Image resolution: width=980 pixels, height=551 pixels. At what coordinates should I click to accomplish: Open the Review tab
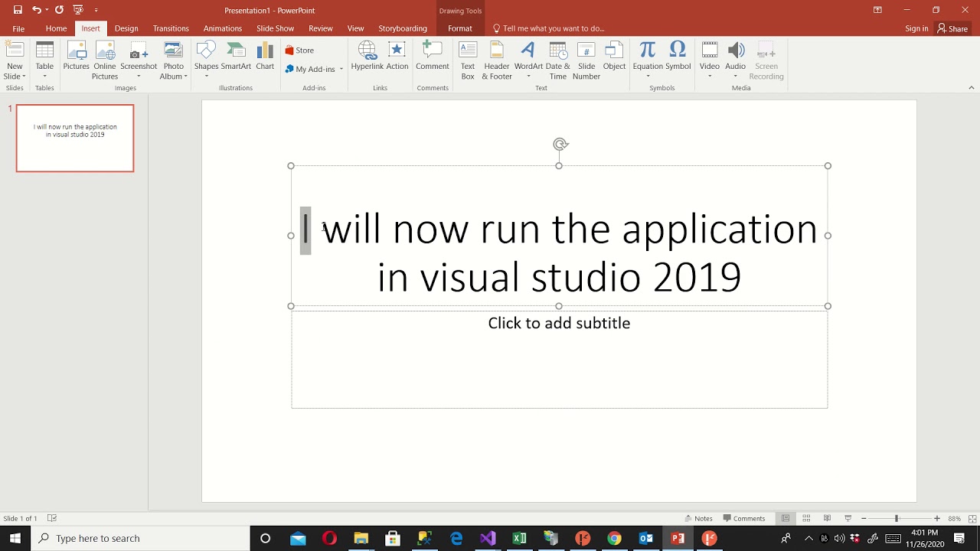(321, 28)
